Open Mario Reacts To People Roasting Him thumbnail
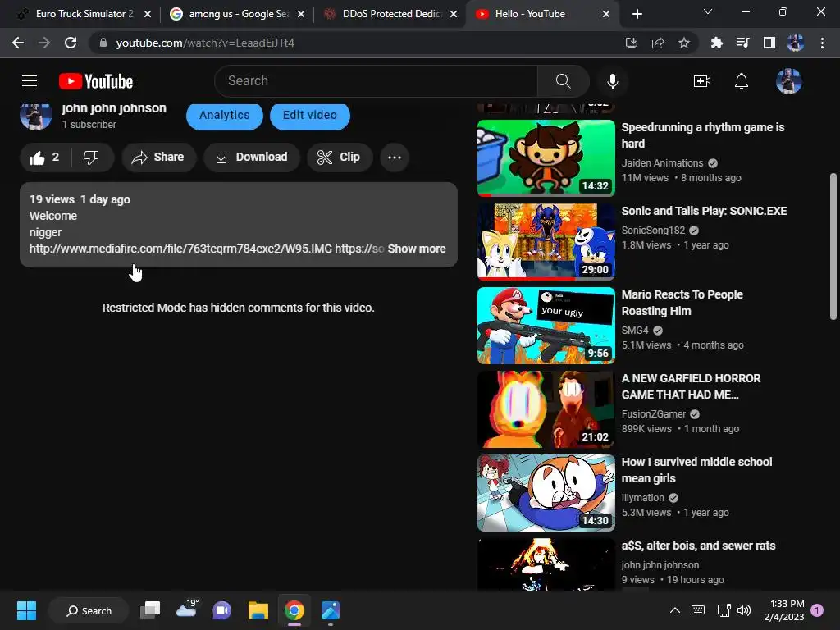 [546, 326]
